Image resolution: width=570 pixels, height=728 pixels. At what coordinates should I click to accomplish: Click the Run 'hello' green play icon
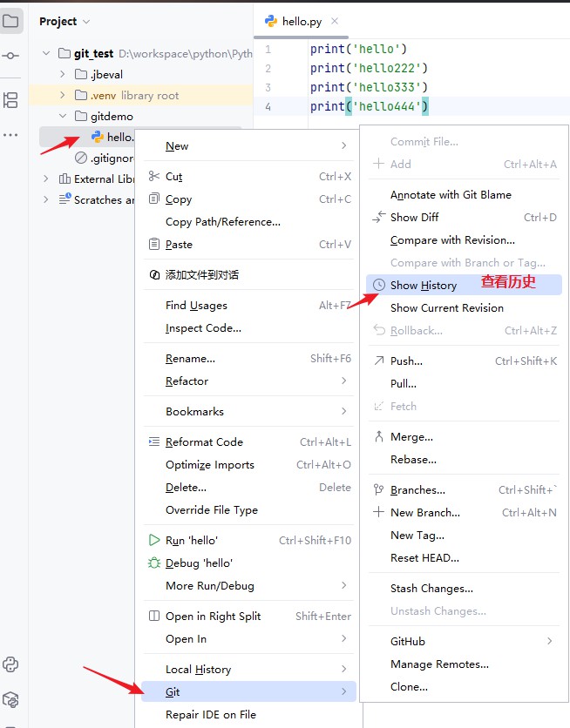(153, 540)
